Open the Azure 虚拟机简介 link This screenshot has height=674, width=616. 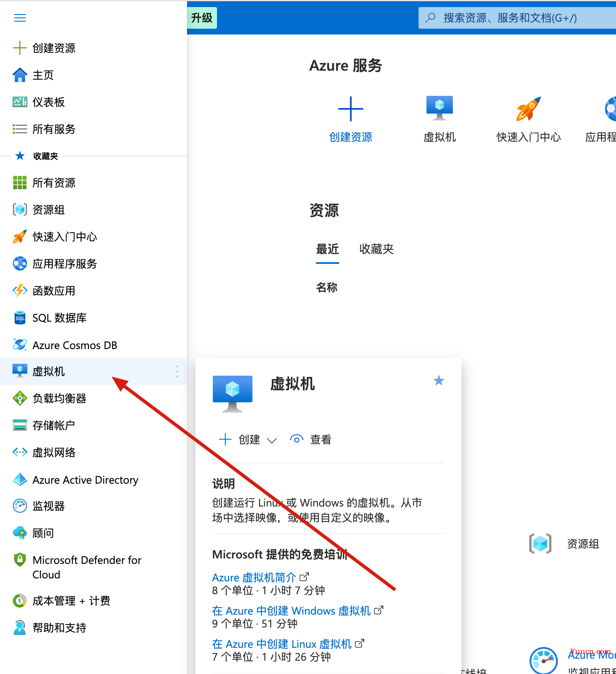[254, 577]
